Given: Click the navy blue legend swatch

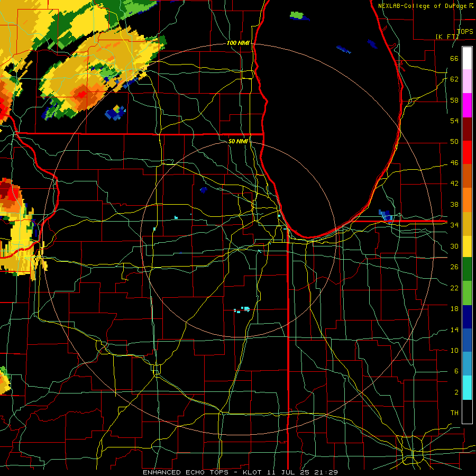Looking at the screenshot, I should pos(467,317).
